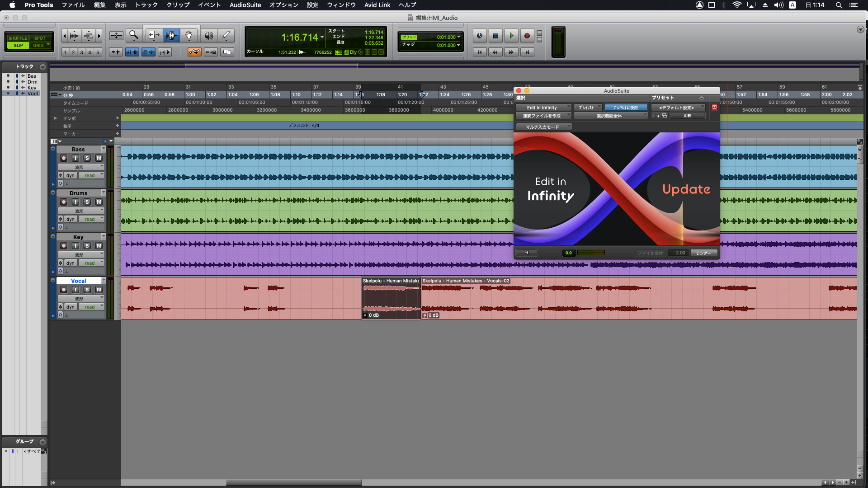Select the Skelpolu Human Mistakes Vocals-02 clip
The width and height of the screenshot is (868, 488).
(x=639, y=298)
